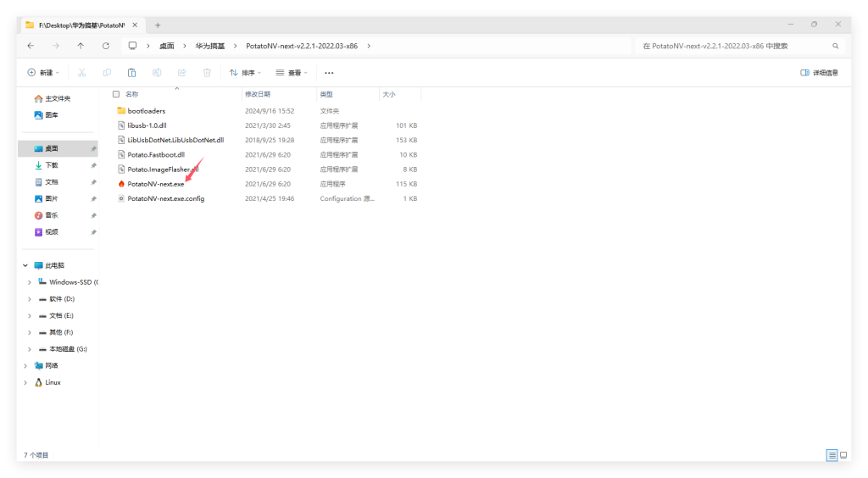The height and width of the screenshot is (478, 868).
Task: Select the Explorer tab F:\Desktop\华为搞基
Action: coord(82,25)
